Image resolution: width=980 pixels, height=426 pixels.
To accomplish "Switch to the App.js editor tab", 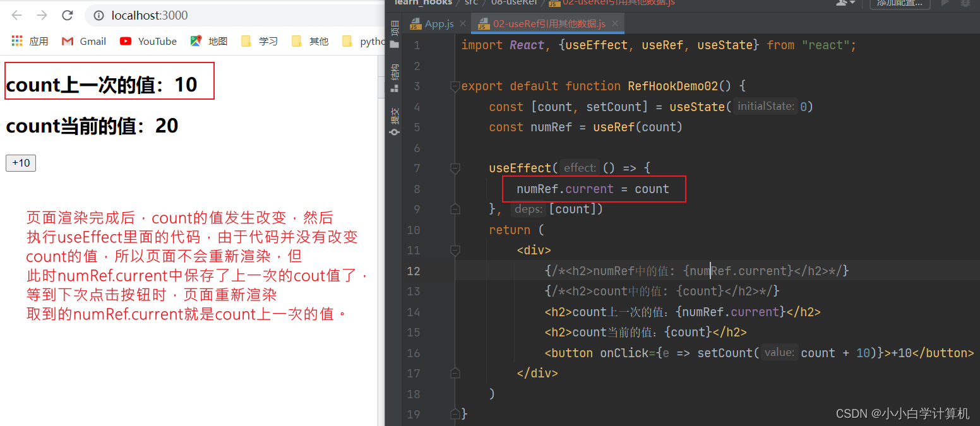I will pyautogui.click(x=439, y=24).
